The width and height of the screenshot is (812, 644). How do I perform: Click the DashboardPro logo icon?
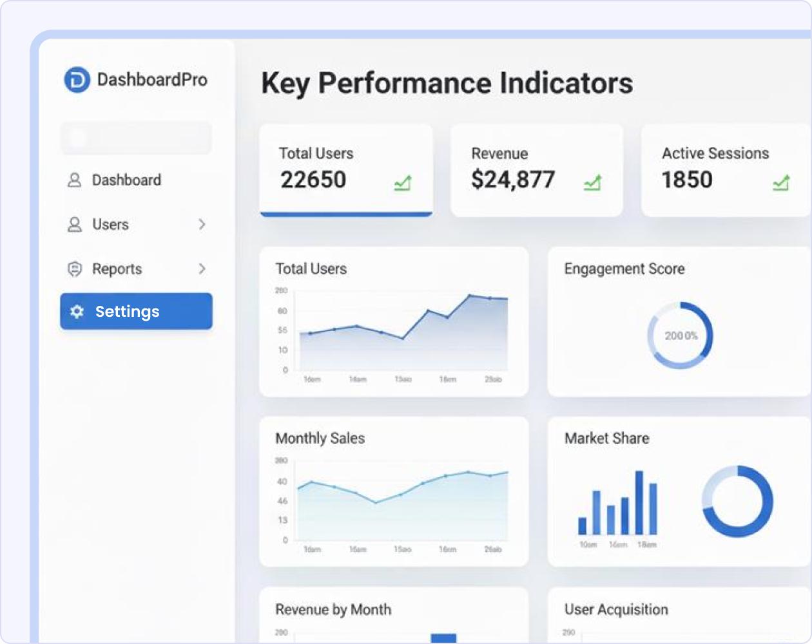coord(77,80)
